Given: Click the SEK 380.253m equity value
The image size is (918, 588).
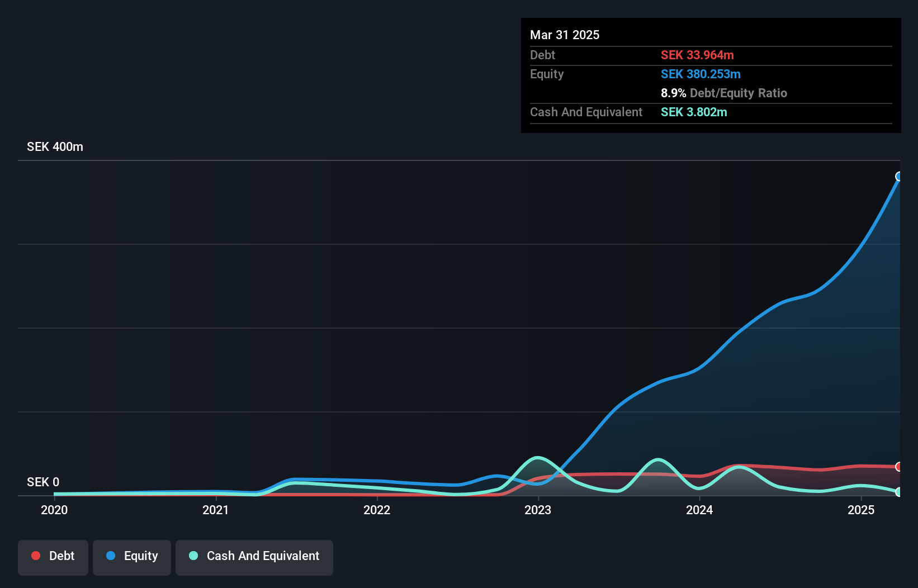Looking at the screenshot, I should click(x=701, y=74).
